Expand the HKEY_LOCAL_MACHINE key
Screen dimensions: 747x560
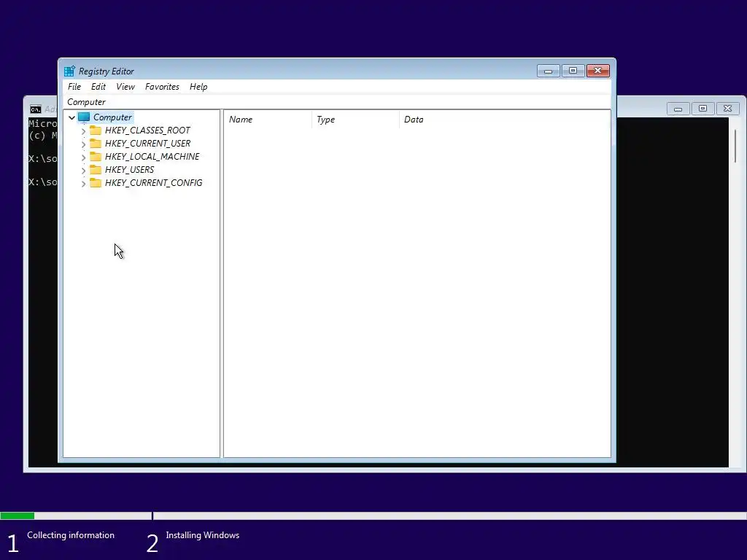tap(83, 157)
